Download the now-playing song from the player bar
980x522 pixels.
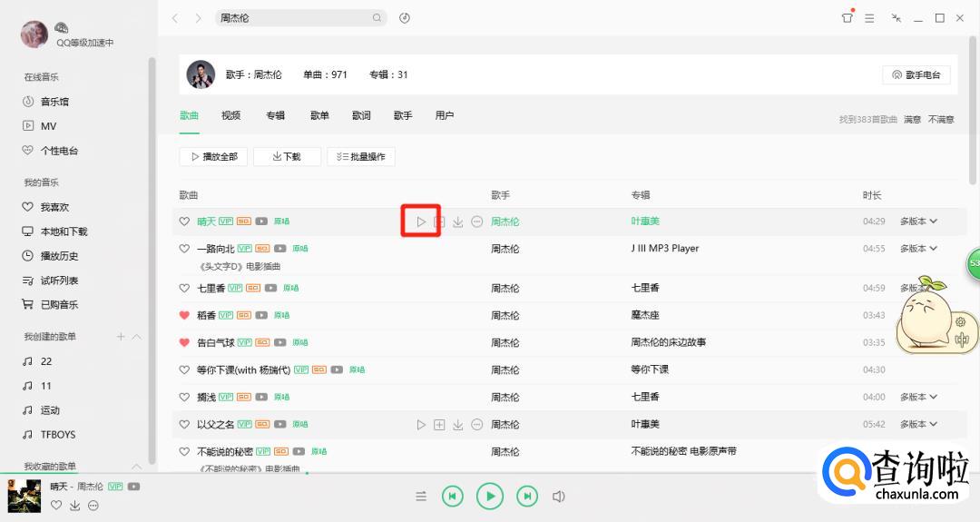(x=75, y=505)
